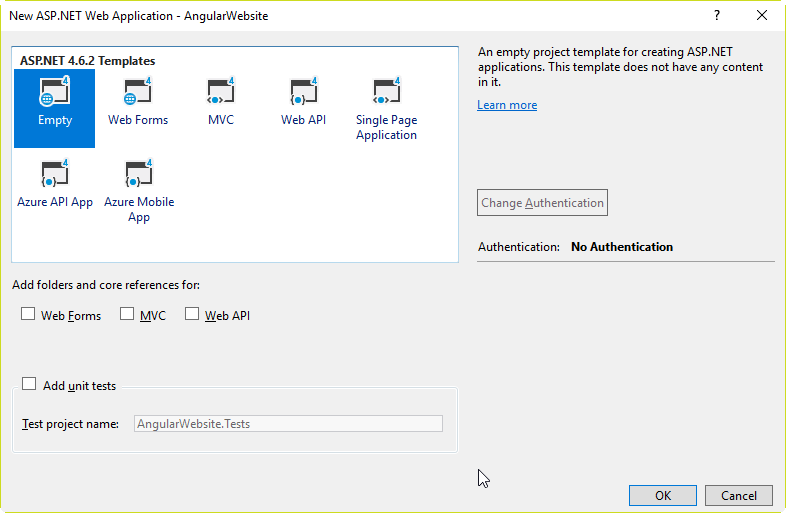Choose the Single Page Application template

coord(386,93)
